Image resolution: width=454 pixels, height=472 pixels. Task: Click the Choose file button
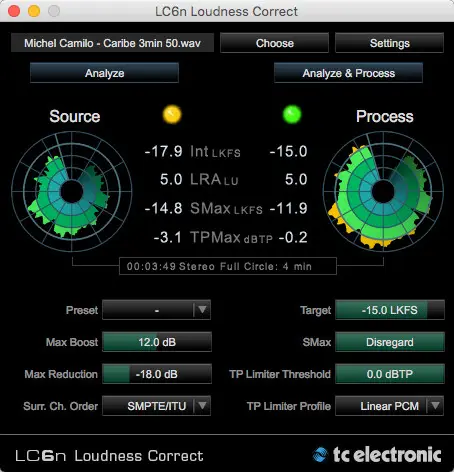point(275,43)
